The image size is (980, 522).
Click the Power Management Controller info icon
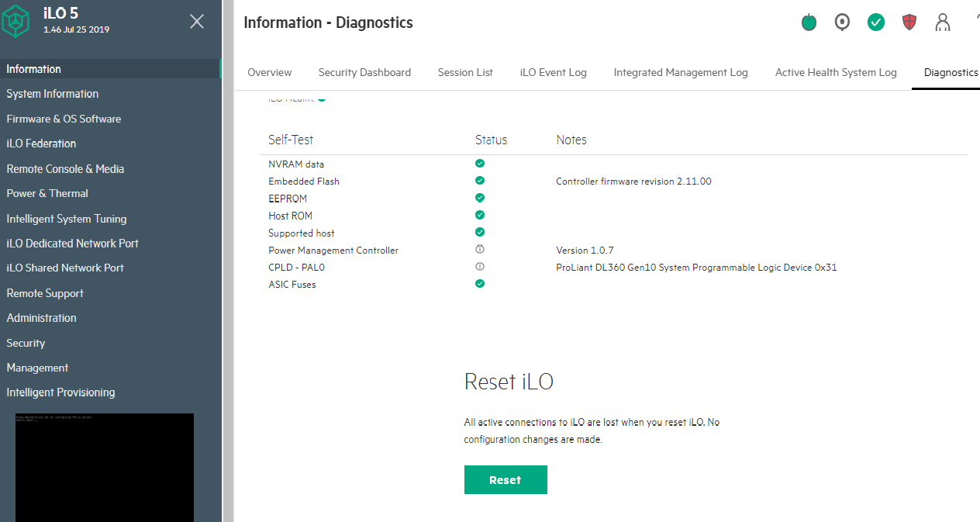[480, 250]
